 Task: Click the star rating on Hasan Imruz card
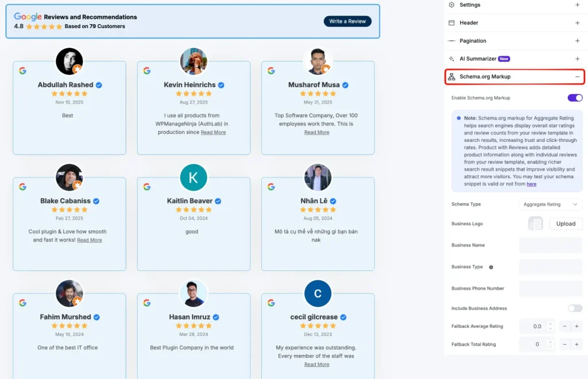(194, 326)
